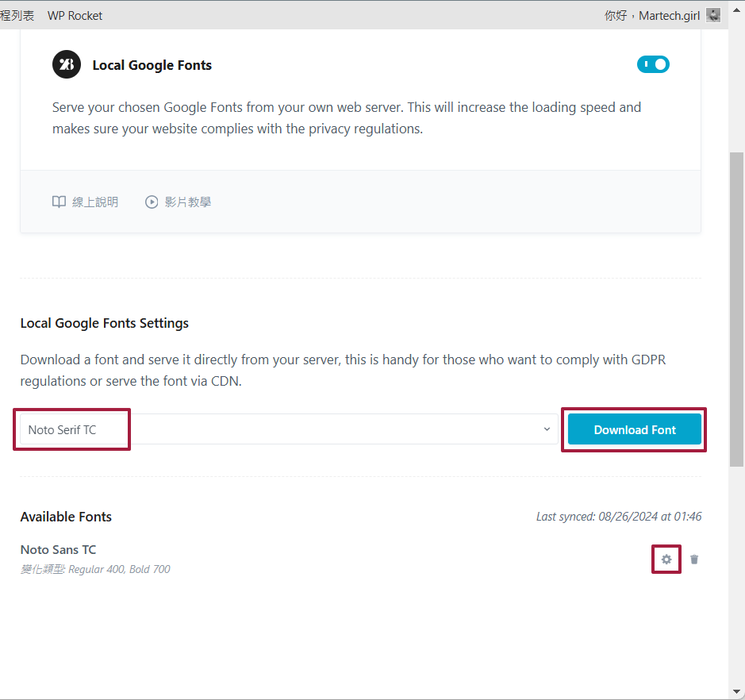
Task: Click the 程列表 admin bar item
Action: pyautogui.click(x=17, y=15)
